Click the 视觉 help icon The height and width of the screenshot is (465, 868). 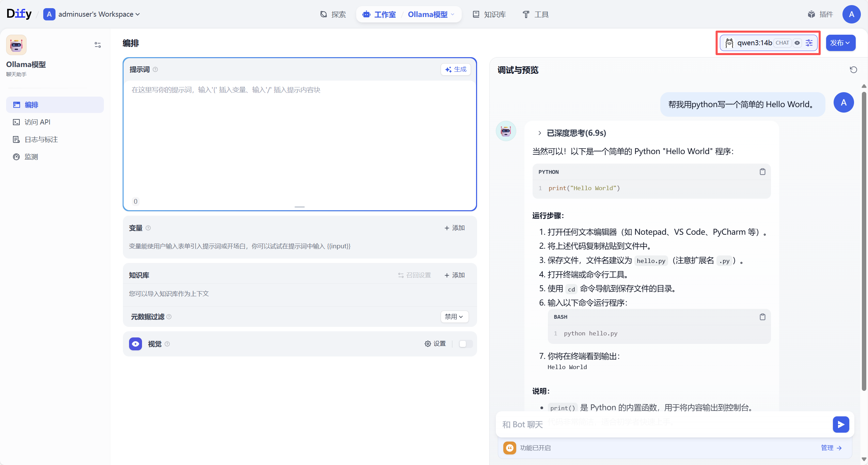(x=167, y=344)
